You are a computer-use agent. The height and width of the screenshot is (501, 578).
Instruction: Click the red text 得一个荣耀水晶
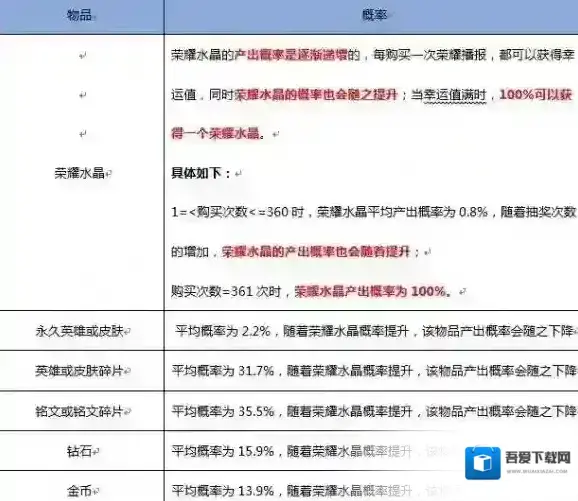click(x=216, y=133)
